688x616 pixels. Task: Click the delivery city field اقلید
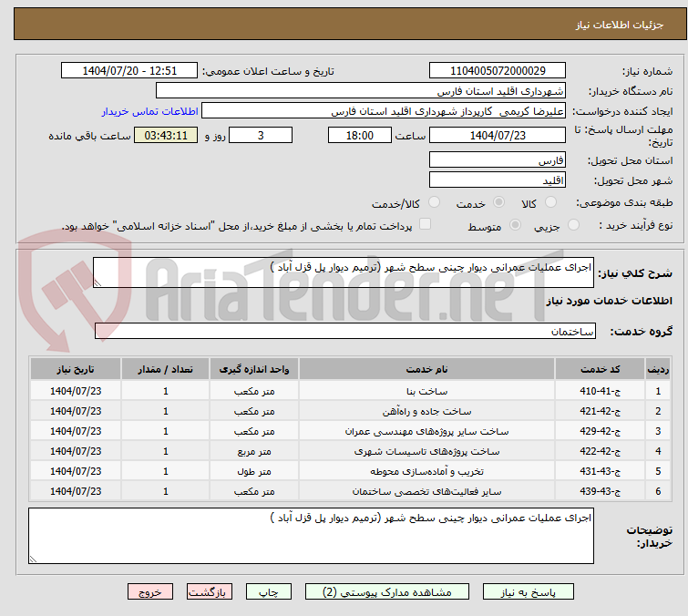498,180
